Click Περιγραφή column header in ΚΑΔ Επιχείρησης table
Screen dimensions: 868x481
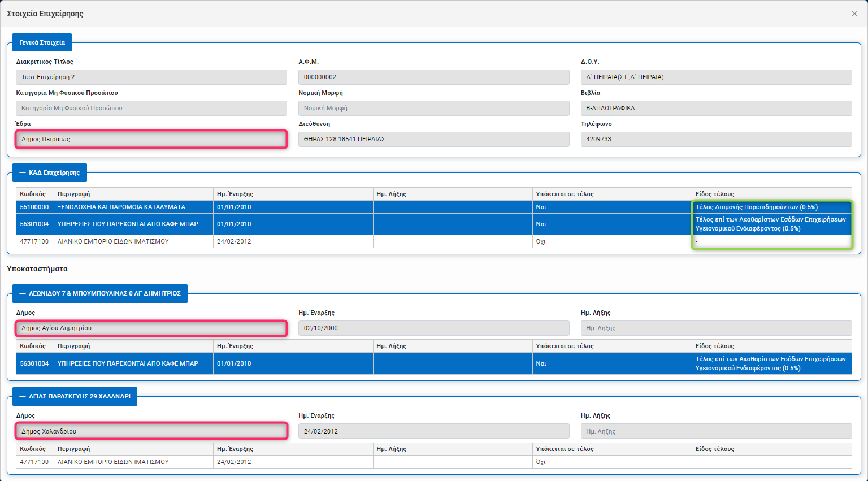coord(133,194)
